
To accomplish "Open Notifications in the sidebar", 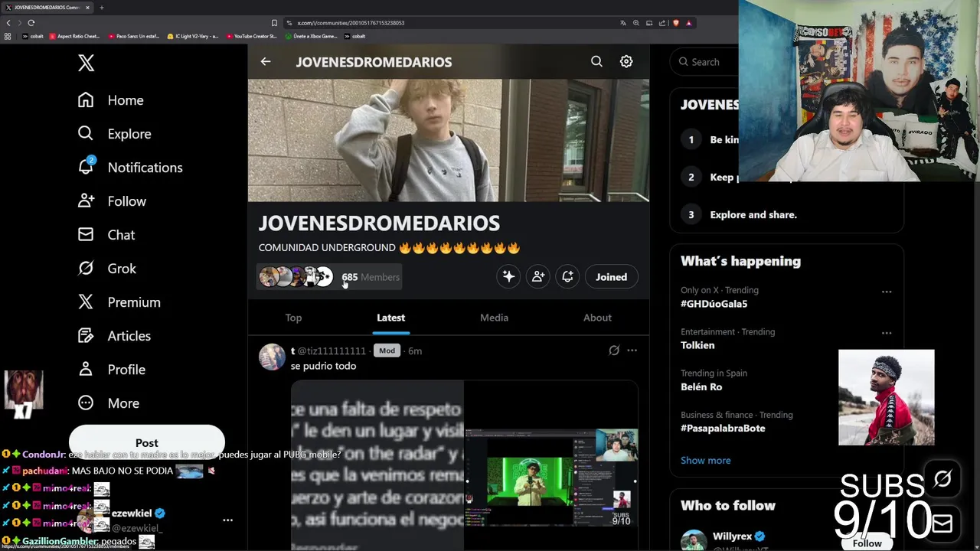I will click(x=129, y=168).
